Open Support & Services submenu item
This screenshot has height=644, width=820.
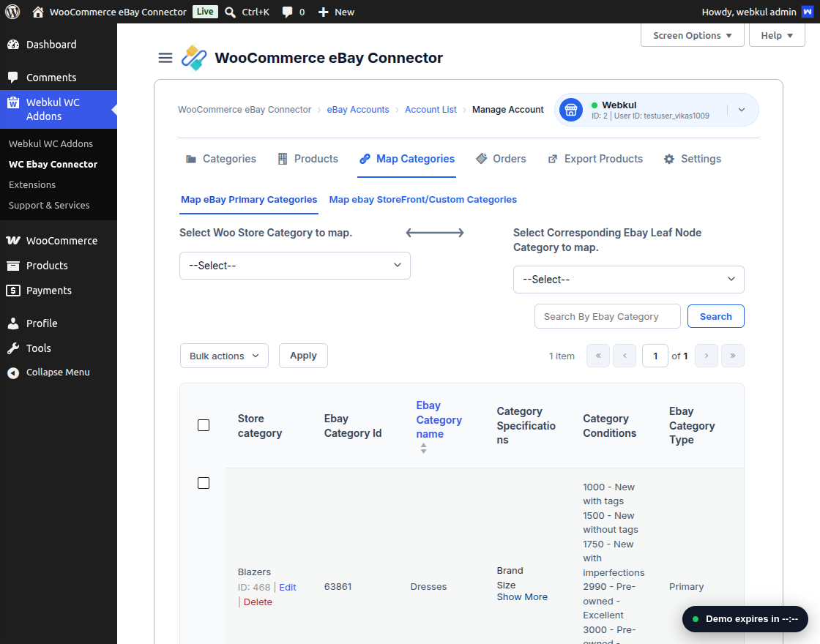(49, 206)
